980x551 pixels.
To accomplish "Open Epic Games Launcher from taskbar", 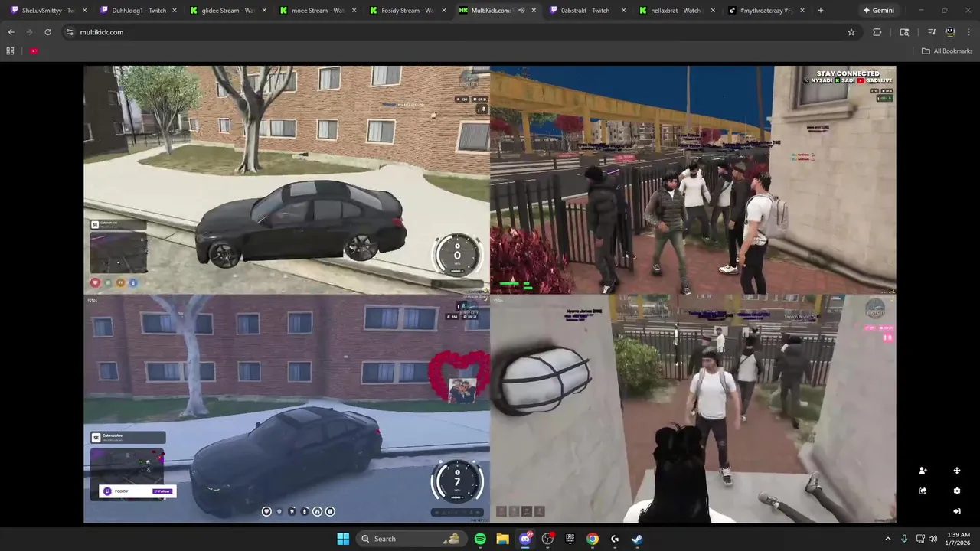I will (570, 539).
